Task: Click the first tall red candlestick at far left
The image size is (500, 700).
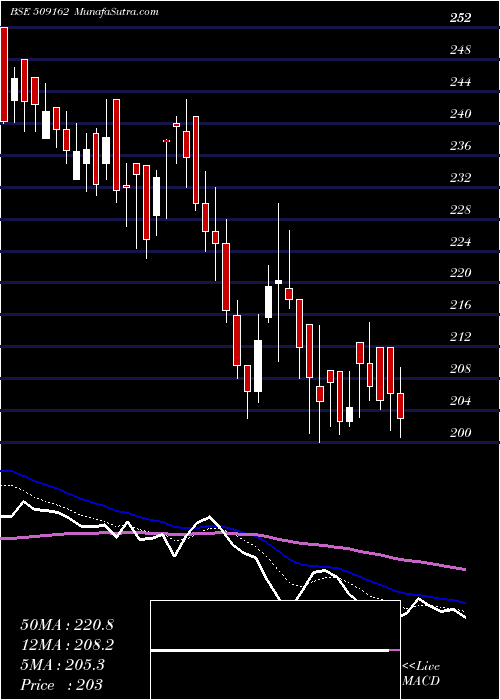Action: [x=4, y=75]
